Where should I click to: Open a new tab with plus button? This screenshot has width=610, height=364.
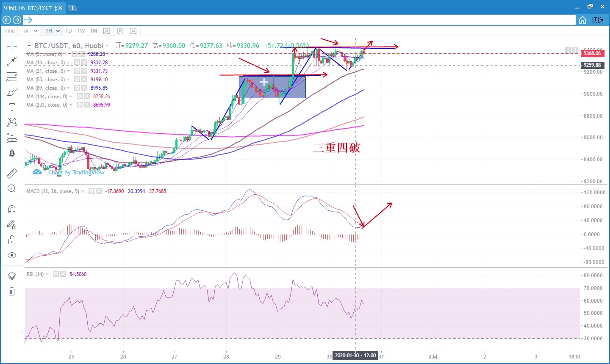72,8
